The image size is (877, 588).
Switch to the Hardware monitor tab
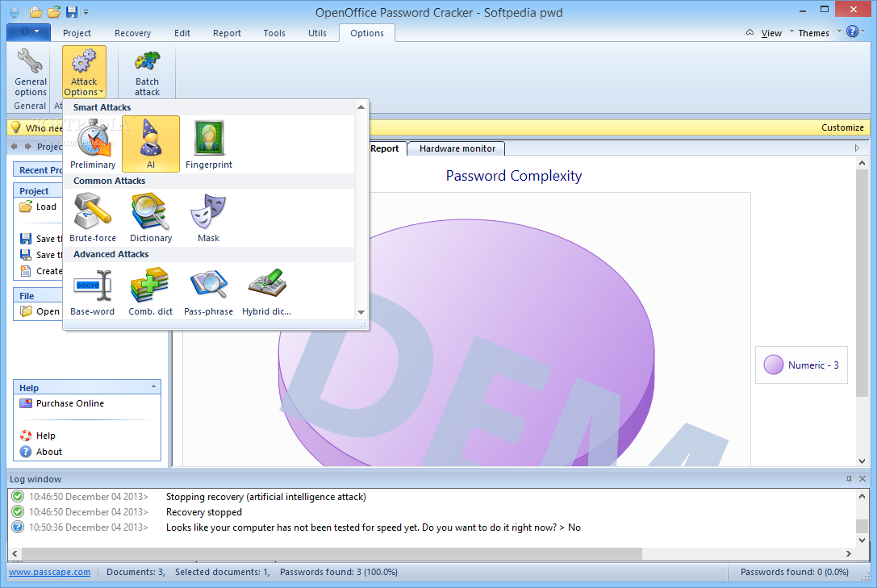[x=457, y=148]
